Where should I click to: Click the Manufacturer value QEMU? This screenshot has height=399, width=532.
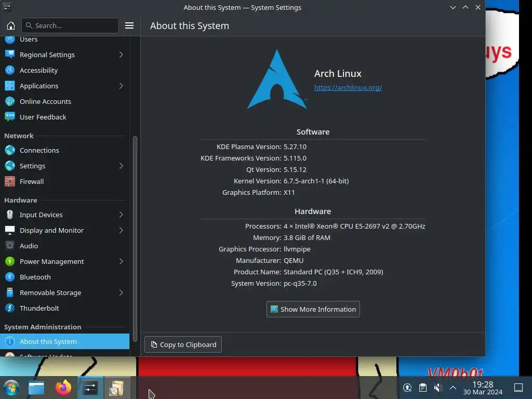294,261
